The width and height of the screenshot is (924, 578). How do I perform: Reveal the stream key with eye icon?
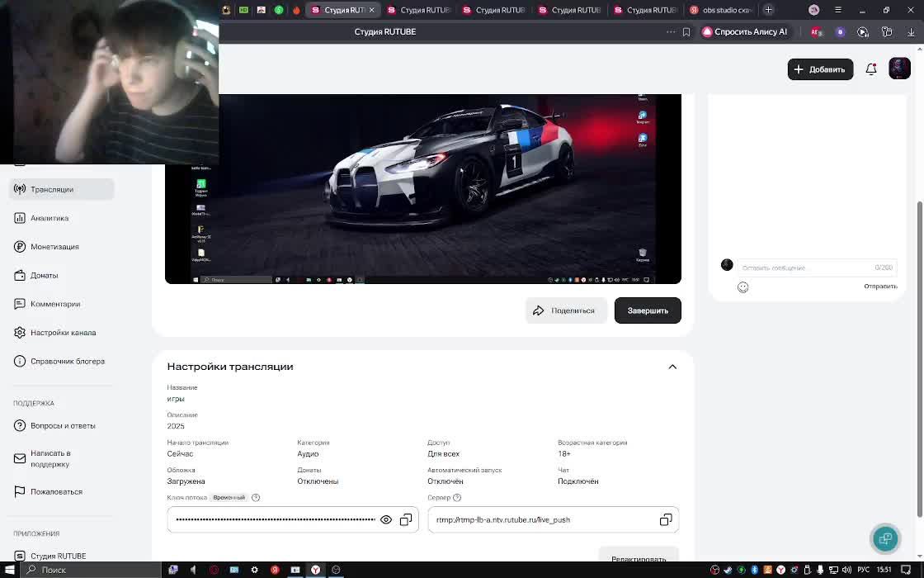[x=386, y=519]
